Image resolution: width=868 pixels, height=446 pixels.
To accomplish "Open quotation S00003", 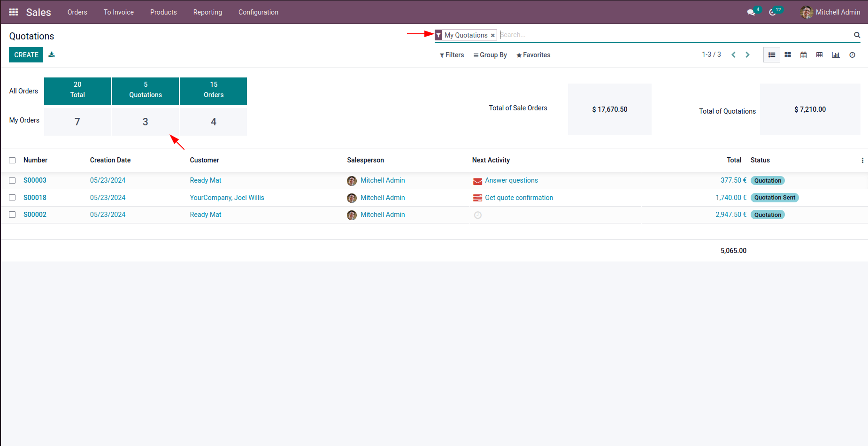I will (x=35, y=180).
